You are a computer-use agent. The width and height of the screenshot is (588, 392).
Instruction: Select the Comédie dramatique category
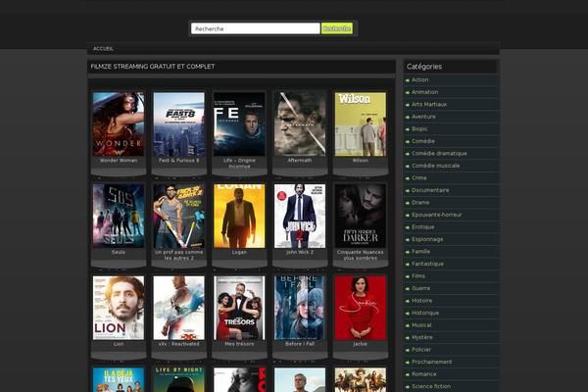coord(439,154)
